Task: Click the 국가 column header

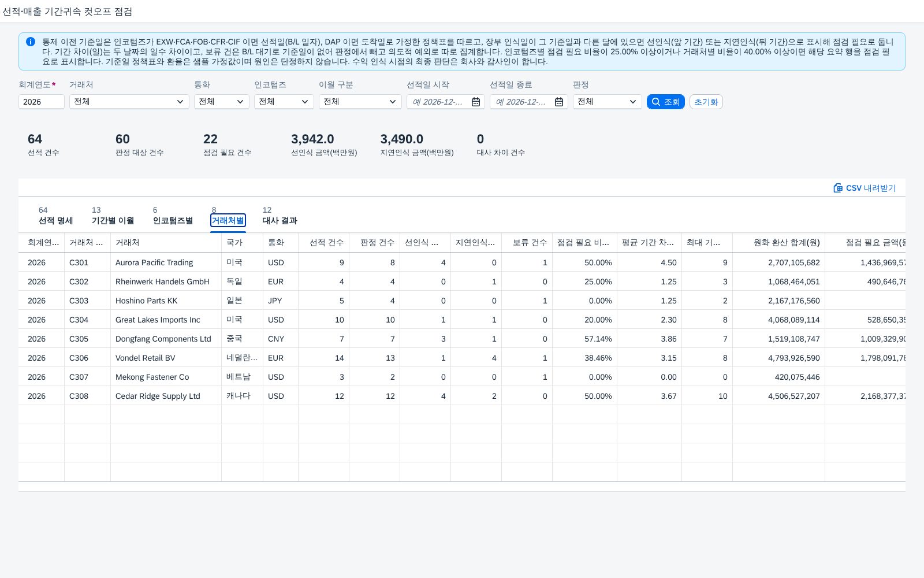Action: pos(243,243)
